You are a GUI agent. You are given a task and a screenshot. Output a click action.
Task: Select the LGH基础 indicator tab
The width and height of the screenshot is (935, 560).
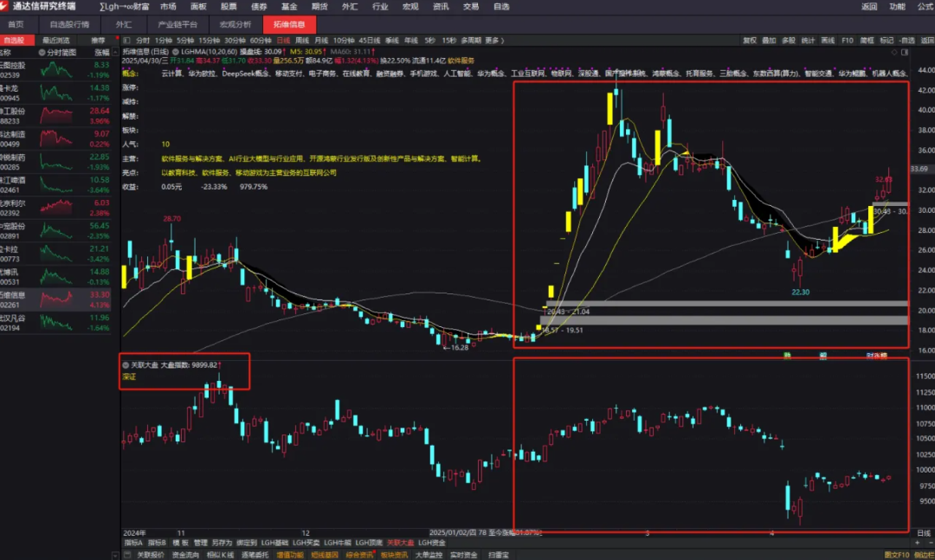tap(275, 543)
